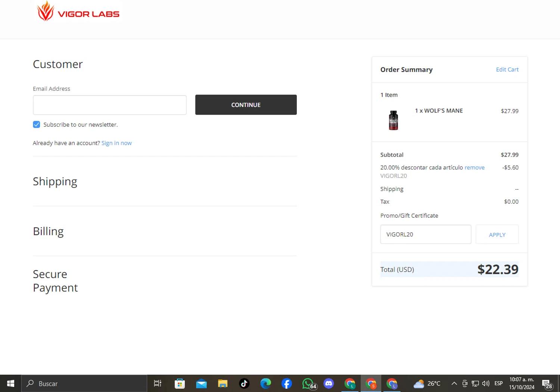This screenshot has height=392, width=560.
Task: Focus the Email Address field
Action: tap(110, 105)
